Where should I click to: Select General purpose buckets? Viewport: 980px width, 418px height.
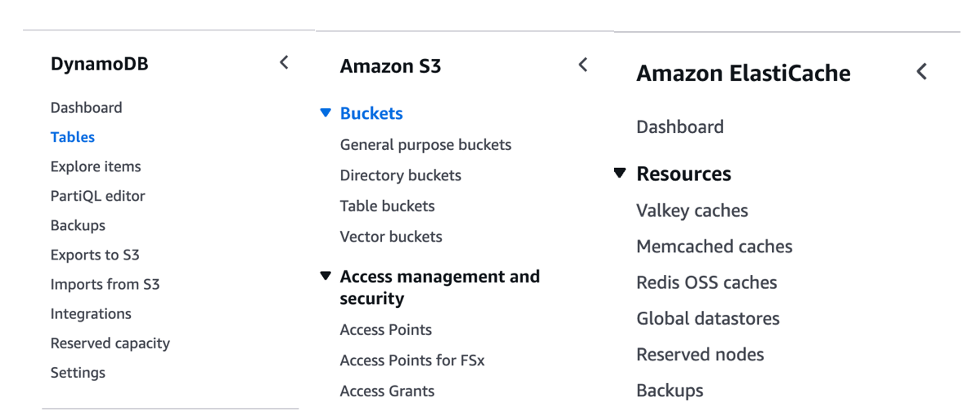click(x=426, y=145)
